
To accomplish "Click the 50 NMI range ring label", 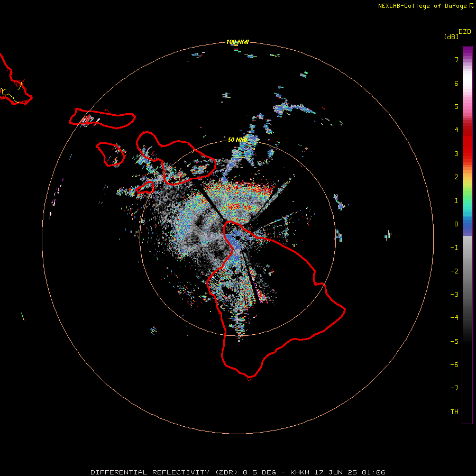I will point(237,140).
